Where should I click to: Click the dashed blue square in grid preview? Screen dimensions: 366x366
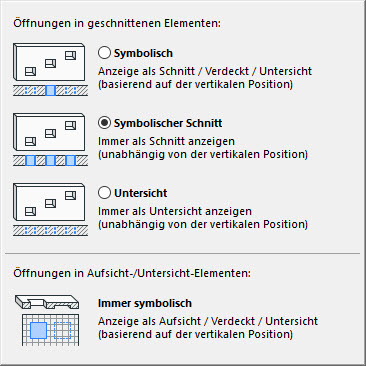point(62,331)
